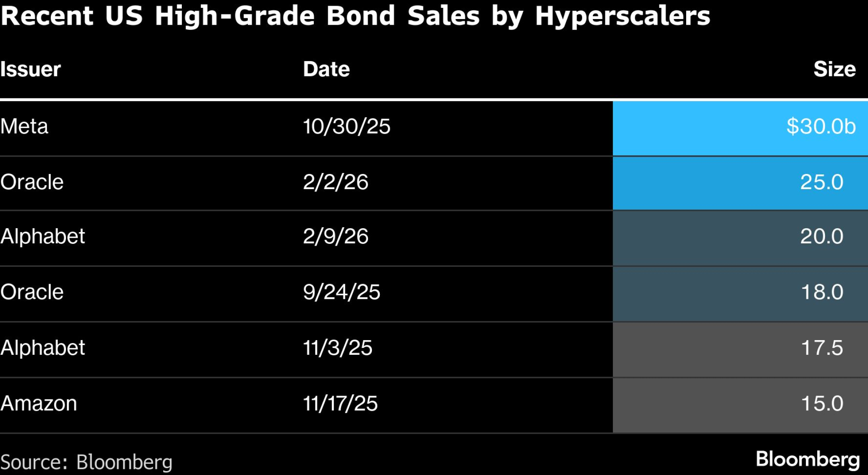This screenshot has height=475, width=868.
Task: Select the 18.0 size cell
Action: coord(822,292)
